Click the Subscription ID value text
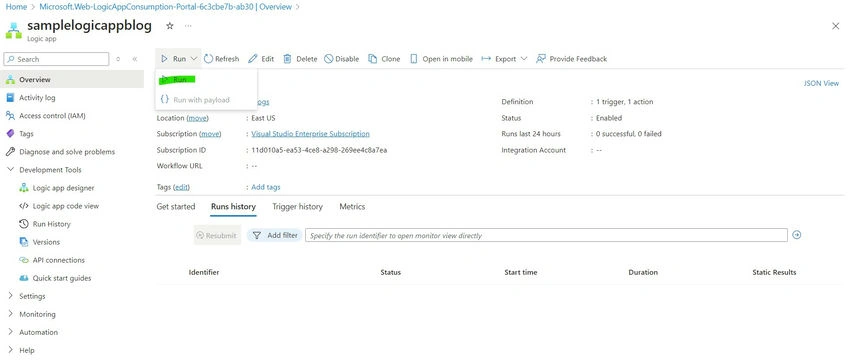Image resolution: width=850 pixels, height=360 pixels. pyautogui.click(x=319, y=150)
